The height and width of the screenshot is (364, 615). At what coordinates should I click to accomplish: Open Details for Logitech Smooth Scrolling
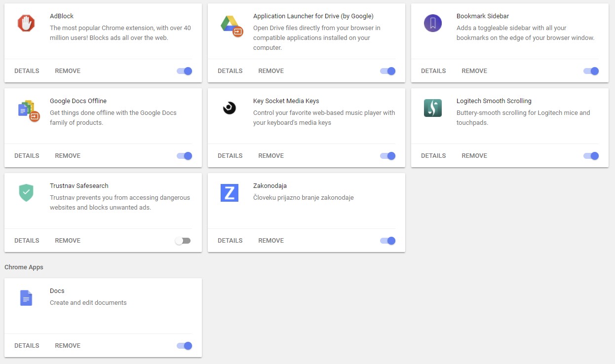click(x=433, y=156)
